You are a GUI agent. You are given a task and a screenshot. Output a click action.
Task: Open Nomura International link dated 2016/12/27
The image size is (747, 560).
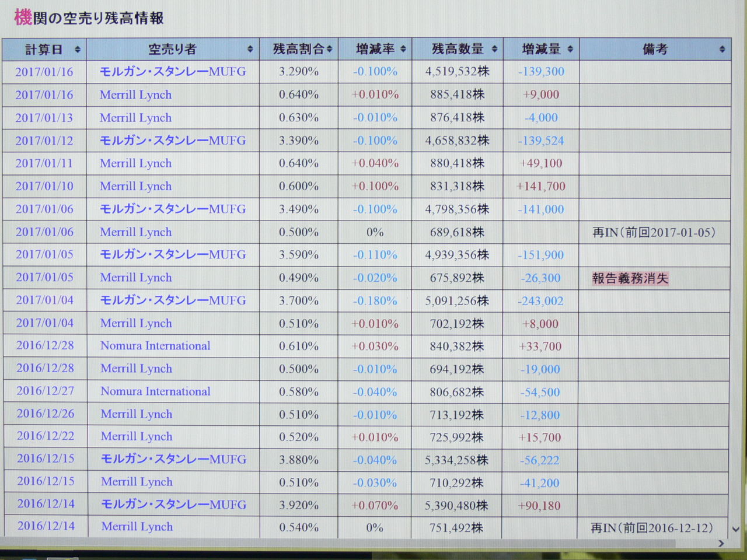click(x=155, y=391)
